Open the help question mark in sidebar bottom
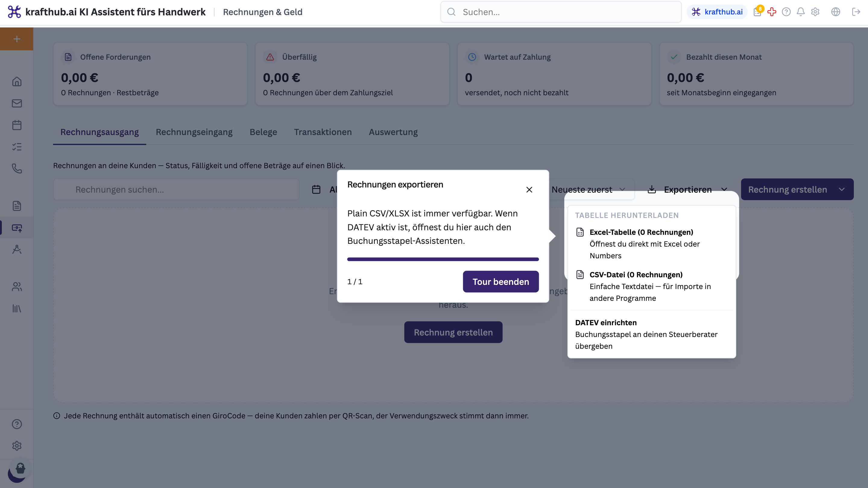This screenshot has height=488, width=868. [17, 424]
